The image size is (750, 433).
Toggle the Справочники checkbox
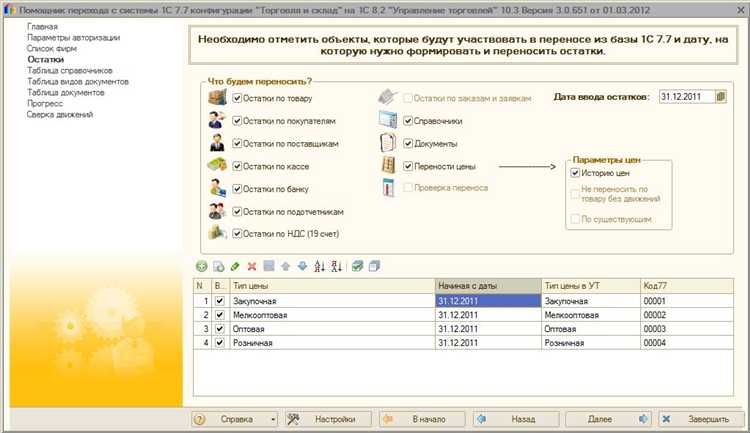[x=409, y=121]
